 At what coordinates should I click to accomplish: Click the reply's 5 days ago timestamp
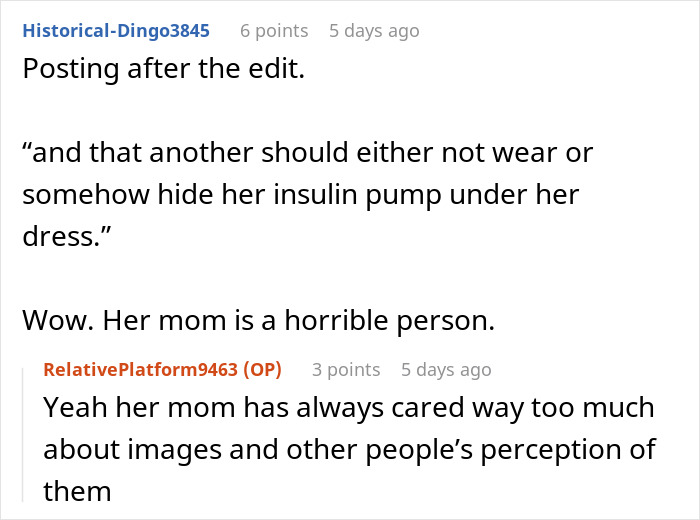(x=446, y=370)
